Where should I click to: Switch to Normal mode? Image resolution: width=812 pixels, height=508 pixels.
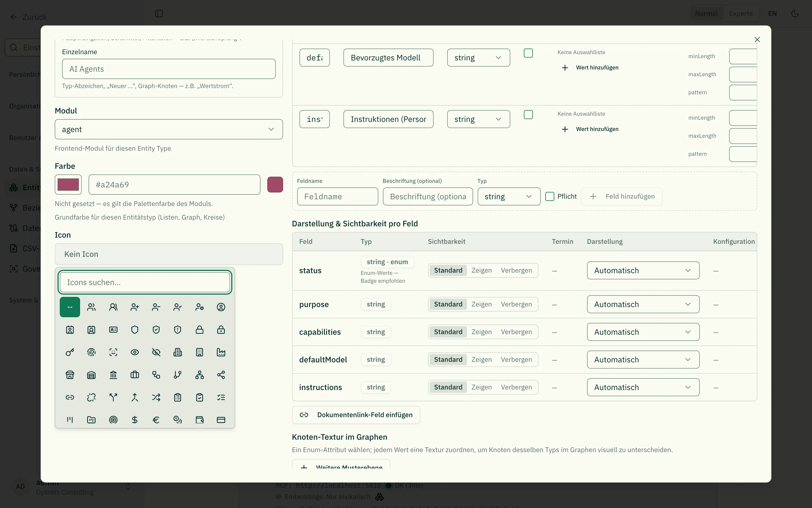point(706,14)
